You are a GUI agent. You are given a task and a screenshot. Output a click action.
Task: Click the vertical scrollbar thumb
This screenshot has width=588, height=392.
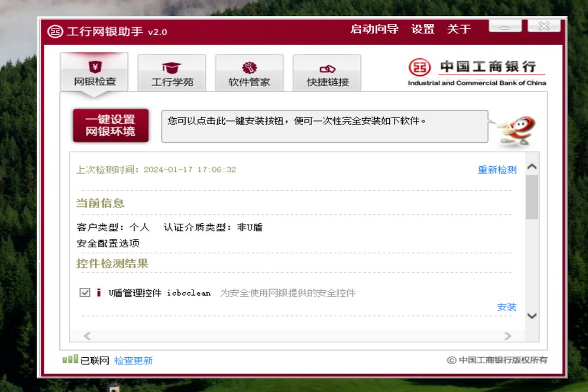click(532, 197)
